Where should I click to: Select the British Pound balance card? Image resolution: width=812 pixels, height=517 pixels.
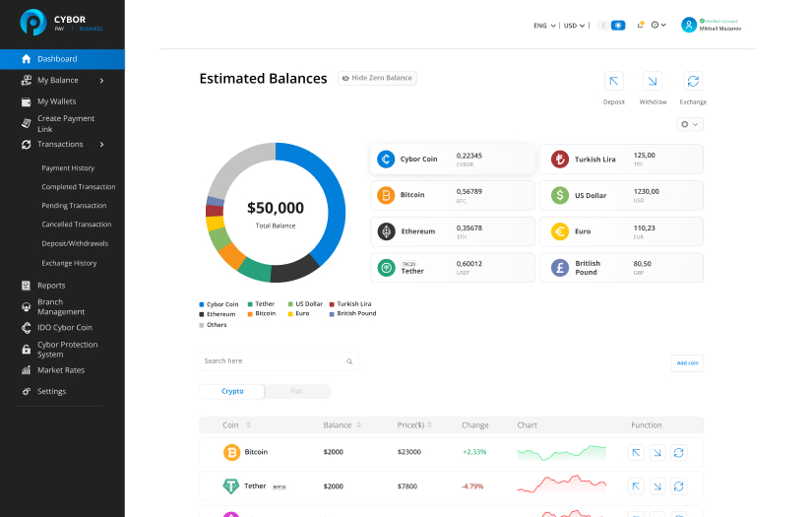621,268
